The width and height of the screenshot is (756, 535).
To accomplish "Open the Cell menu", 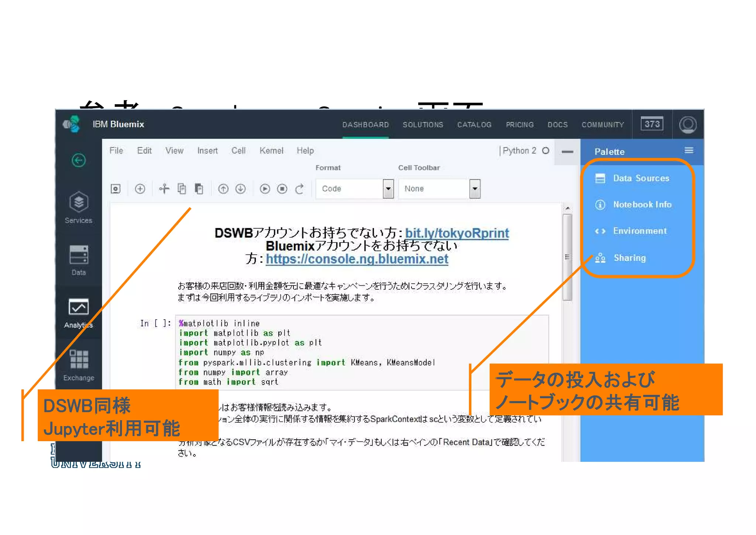I will tap(238, 151).
